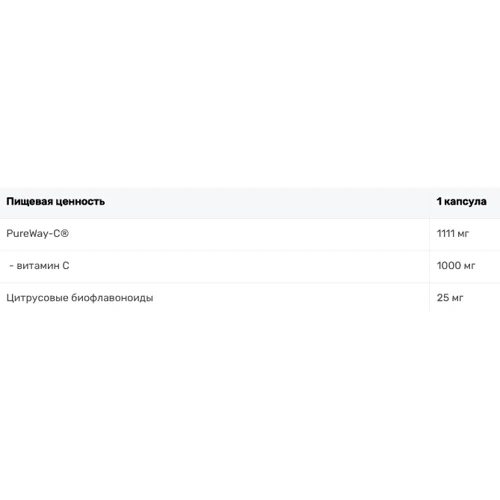
Task: Click the 'Цитрусовые биофлавоноиды' row label
Action: click(x=80, y=298)
